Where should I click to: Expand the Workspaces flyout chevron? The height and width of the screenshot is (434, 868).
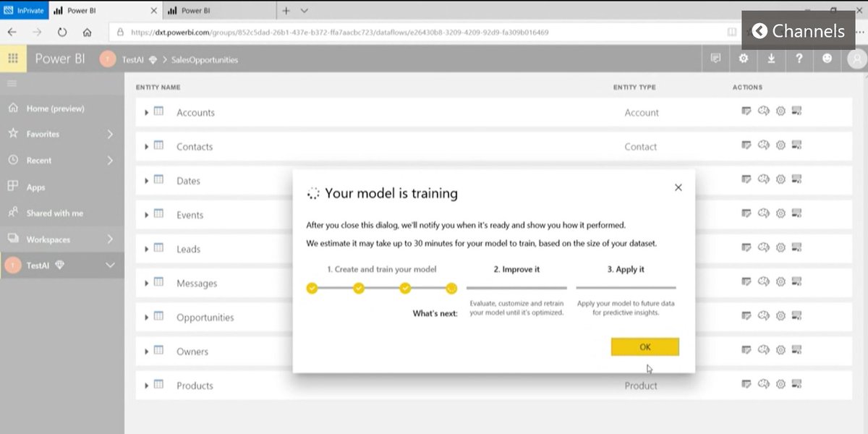110,239
